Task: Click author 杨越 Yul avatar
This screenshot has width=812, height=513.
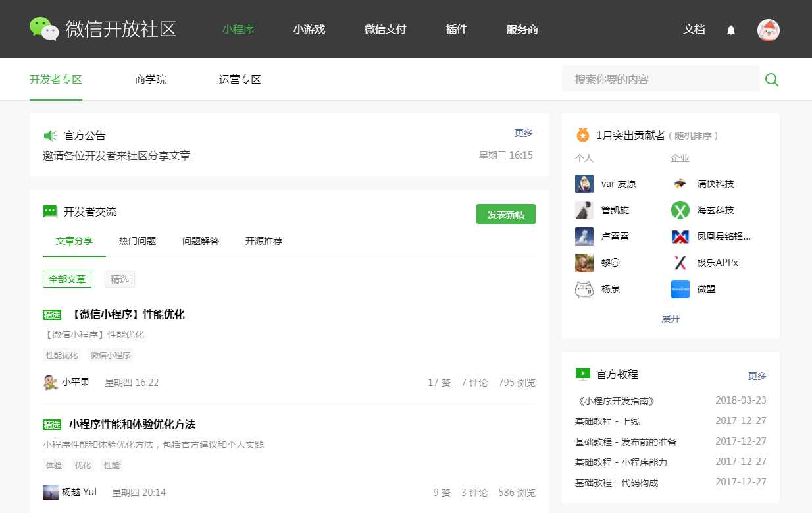Action: pos(51,492)
